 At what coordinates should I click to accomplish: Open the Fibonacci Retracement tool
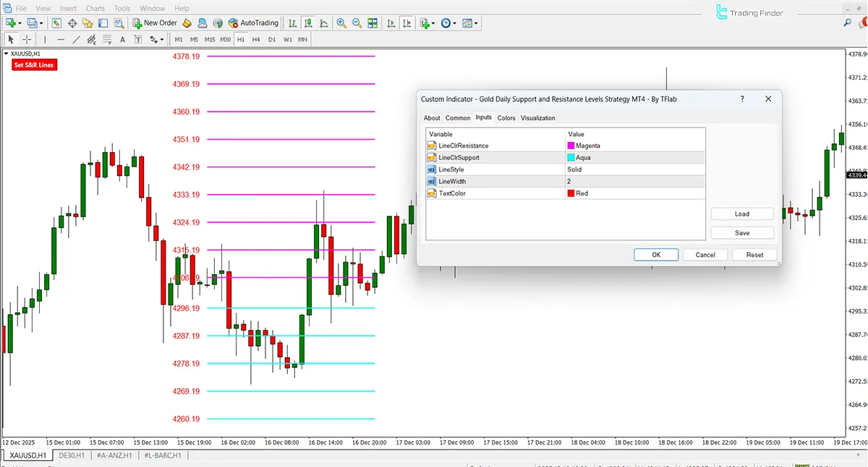tap(107, 39)
